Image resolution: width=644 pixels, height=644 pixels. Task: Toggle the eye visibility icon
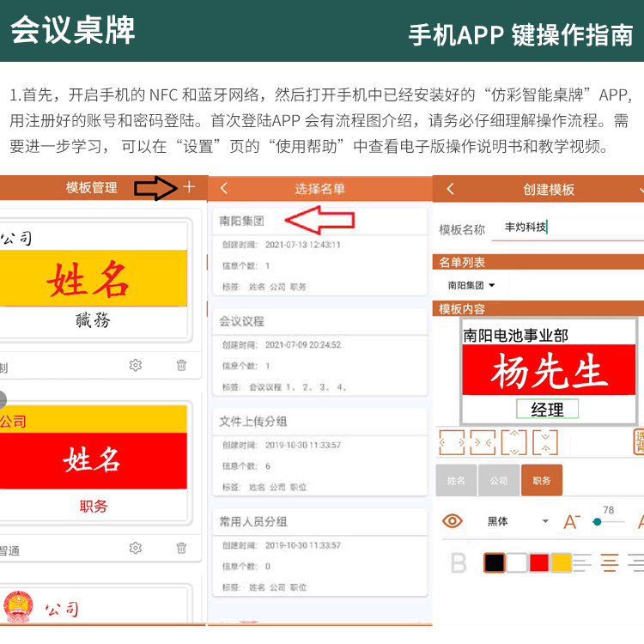453,521
